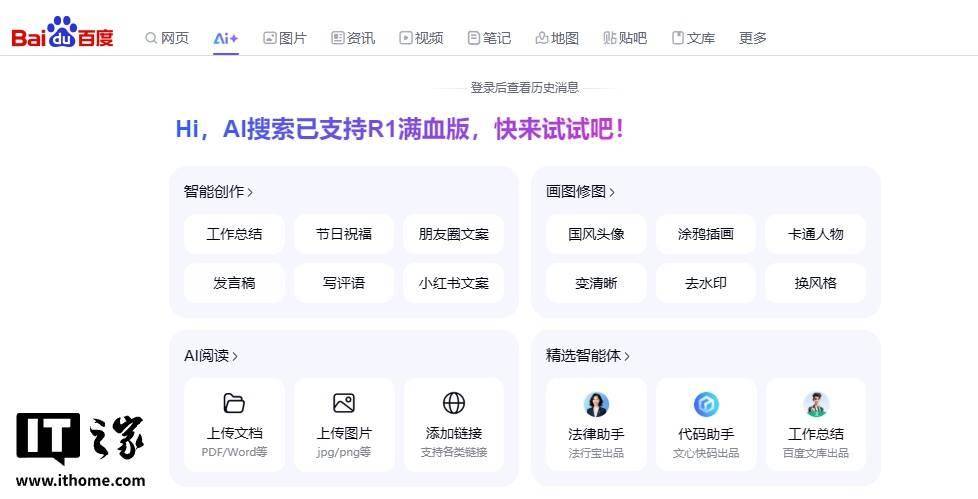Click the 登录后查看历史消息 login prompt
Screen dimensions: 978x499
(525, 88)
